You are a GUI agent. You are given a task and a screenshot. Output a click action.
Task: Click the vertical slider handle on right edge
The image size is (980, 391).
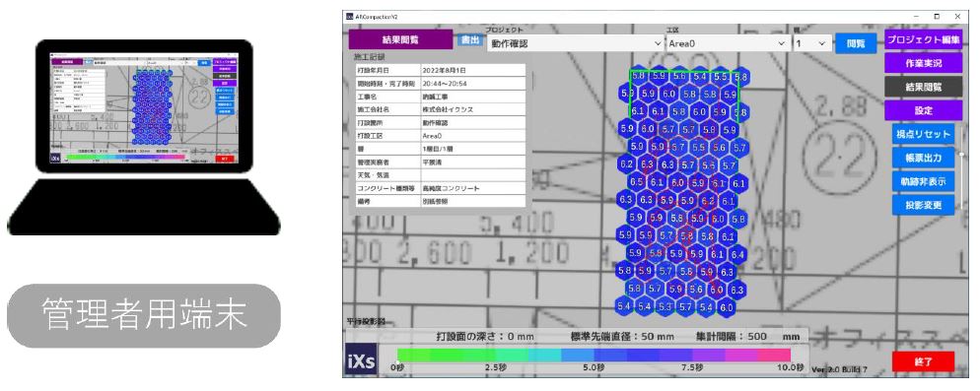tap(962, 154)
